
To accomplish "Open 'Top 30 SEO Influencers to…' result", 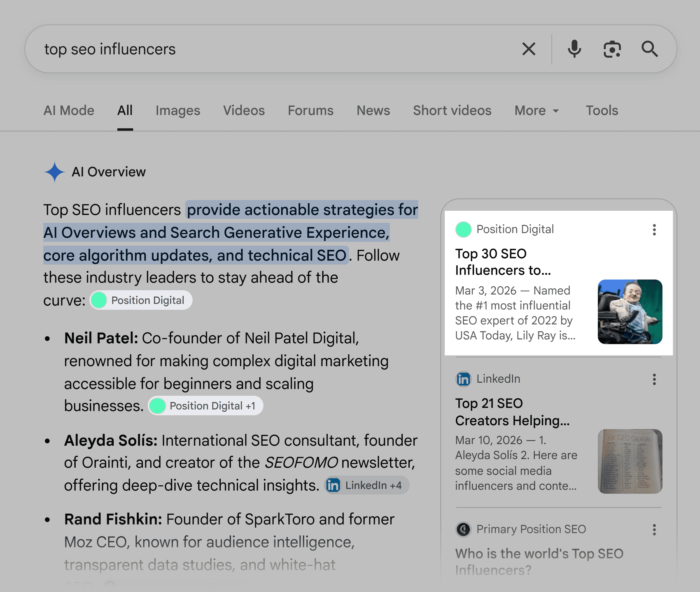I will tap(503, 262).
